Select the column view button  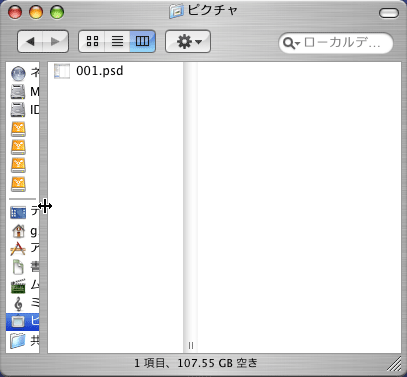[143, 41]
